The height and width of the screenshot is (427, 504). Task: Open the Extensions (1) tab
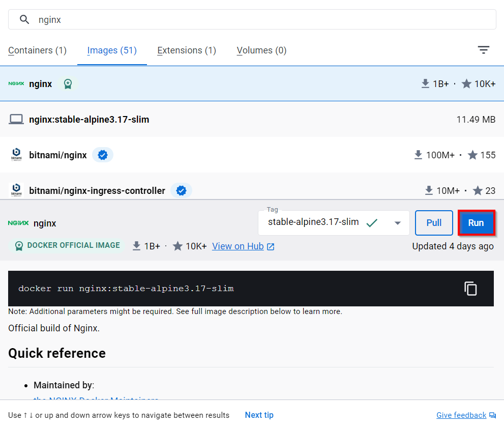tap(187, 50)
